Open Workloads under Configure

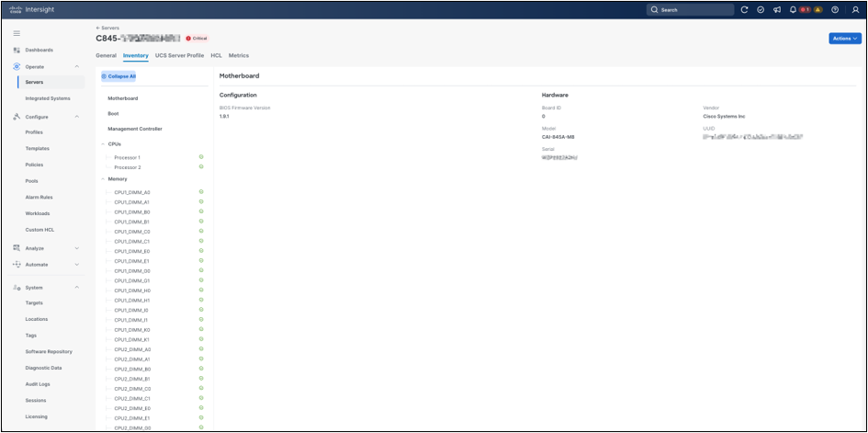click(38, 213)
